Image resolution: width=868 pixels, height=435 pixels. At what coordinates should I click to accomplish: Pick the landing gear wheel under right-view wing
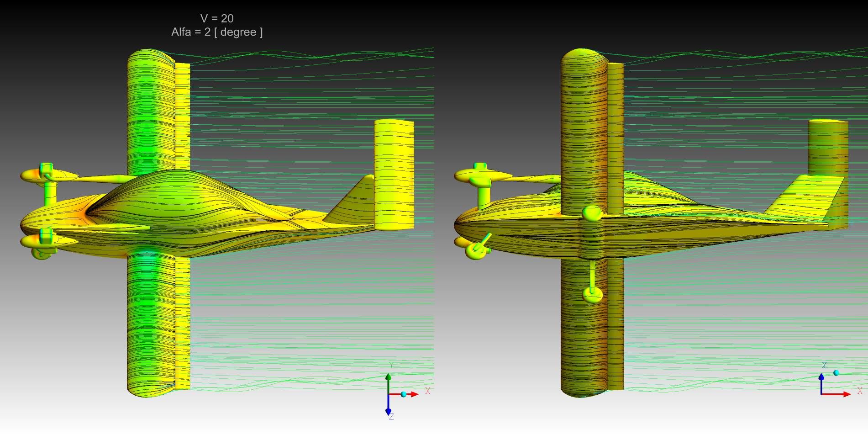click(x=592, y=295)
